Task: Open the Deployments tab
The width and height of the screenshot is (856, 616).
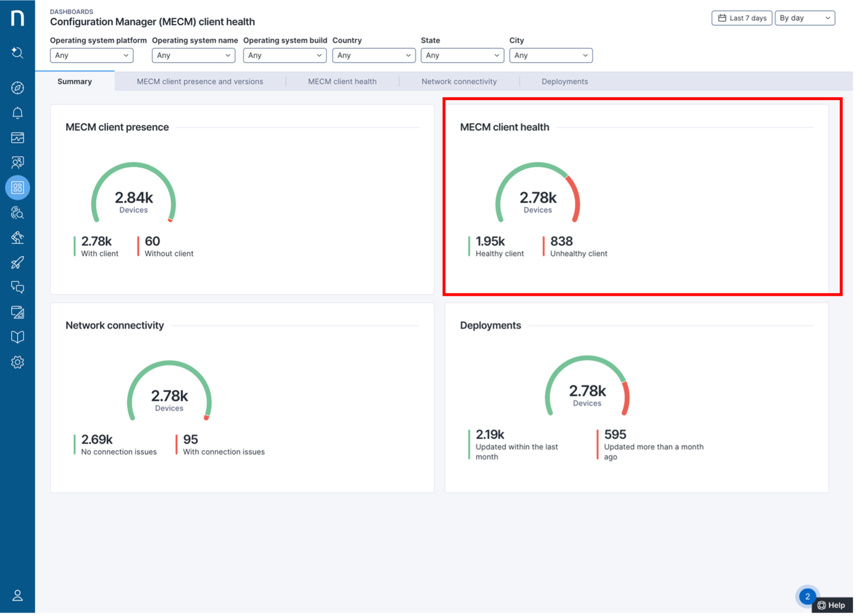Action: 564,81
